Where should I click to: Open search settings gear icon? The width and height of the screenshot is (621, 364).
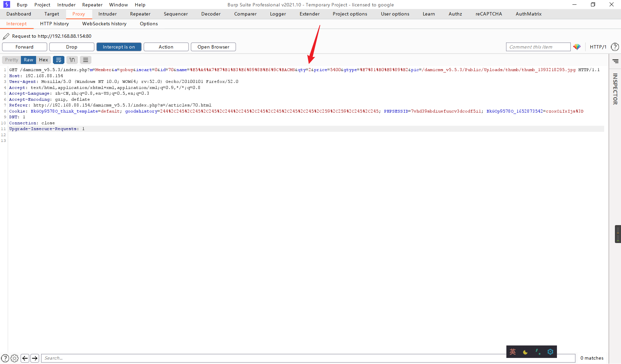(14, 358)
